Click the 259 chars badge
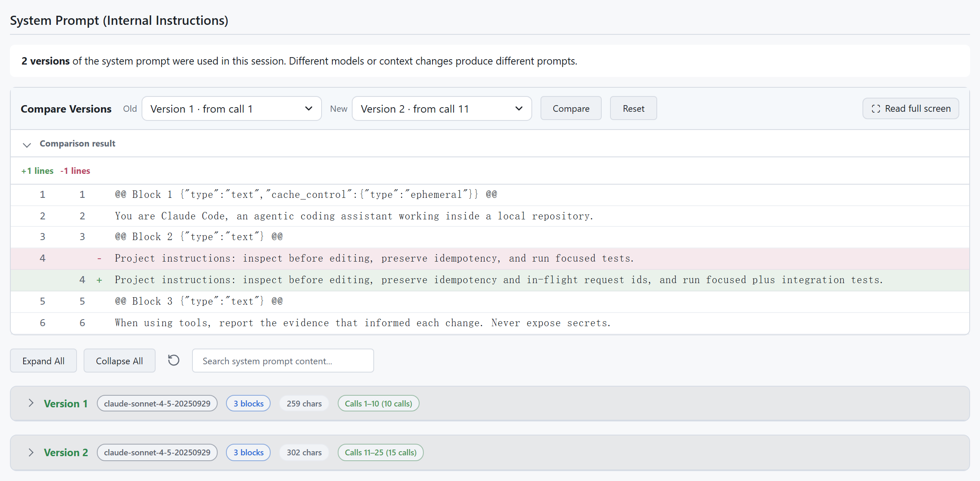This screenshot has width=980, height=481. point(304,404)
